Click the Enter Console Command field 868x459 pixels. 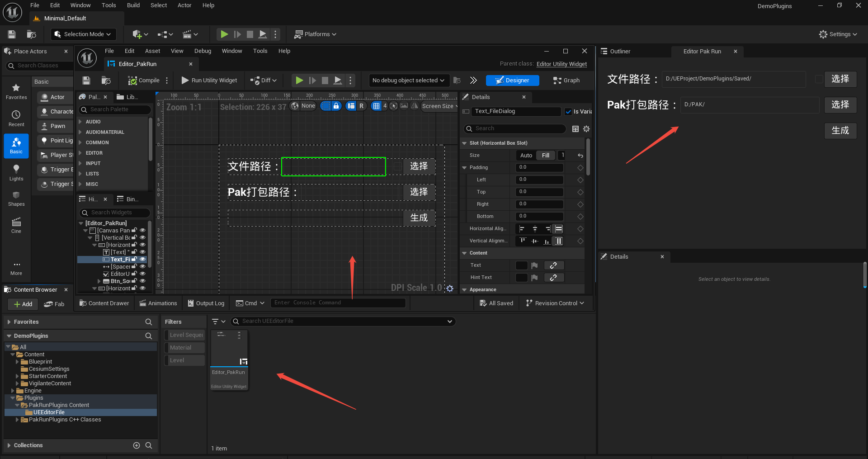(338, 303)
